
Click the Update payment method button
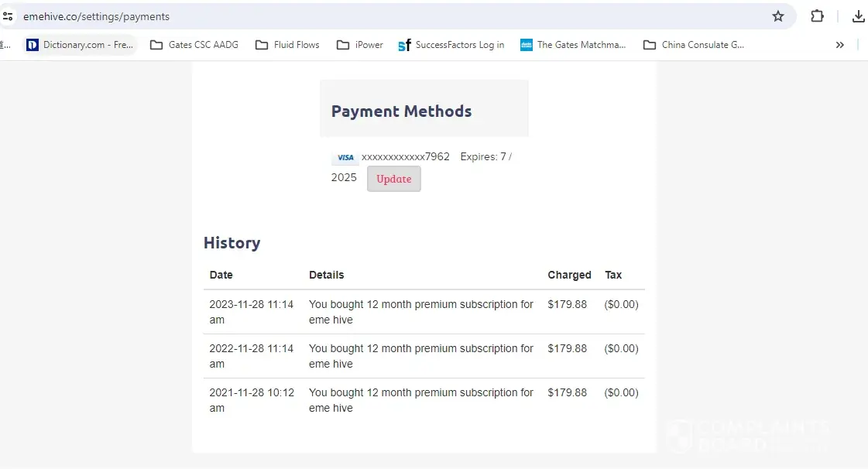[393, 179]
